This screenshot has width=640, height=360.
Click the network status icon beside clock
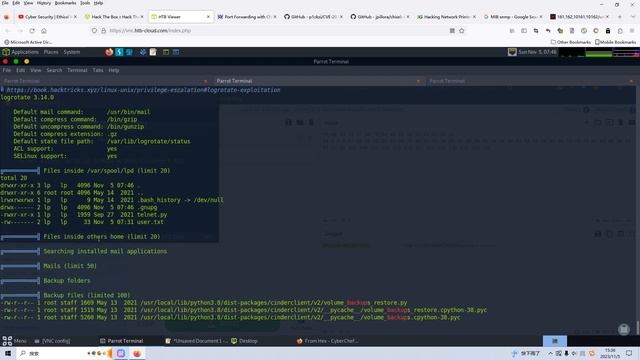[512, 52]
